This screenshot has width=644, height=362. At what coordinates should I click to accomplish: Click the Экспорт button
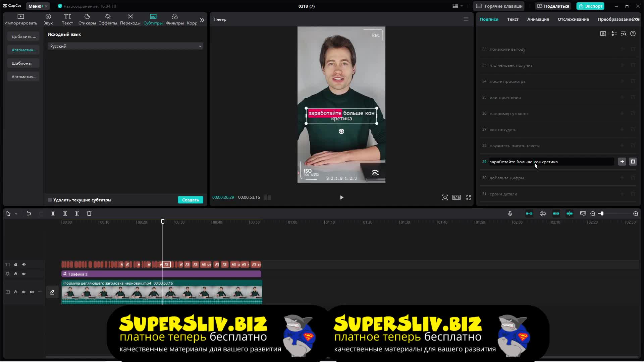pos(590,6)
